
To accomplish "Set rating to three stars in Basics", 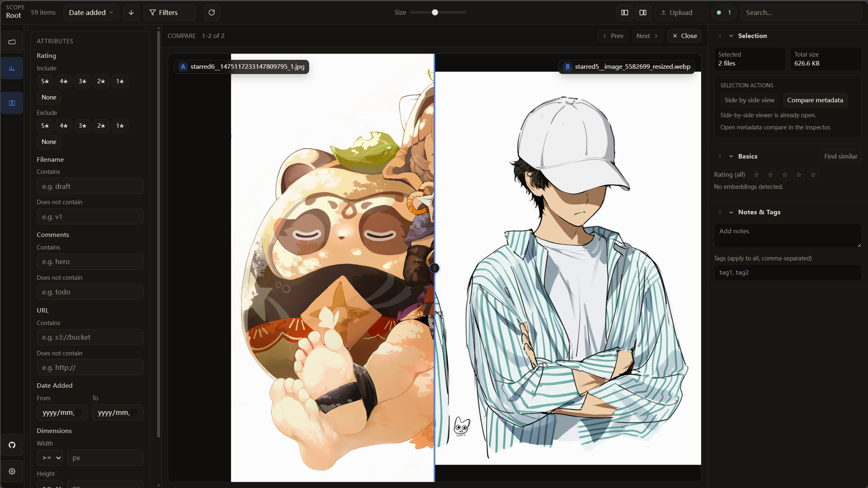I will [785, 175].
